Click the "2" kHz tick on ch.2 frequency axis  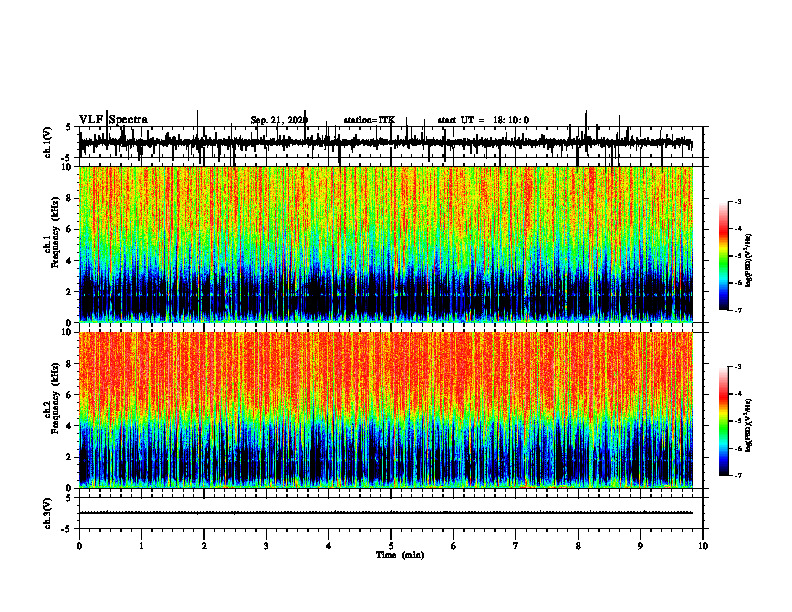(x=71, y=457)
